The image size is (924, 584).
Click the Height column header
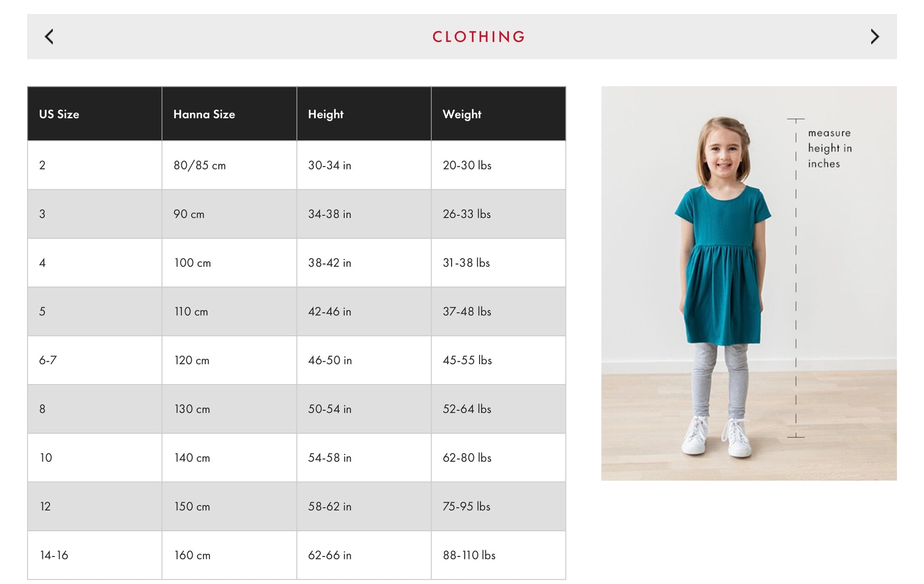click(326, 114)
